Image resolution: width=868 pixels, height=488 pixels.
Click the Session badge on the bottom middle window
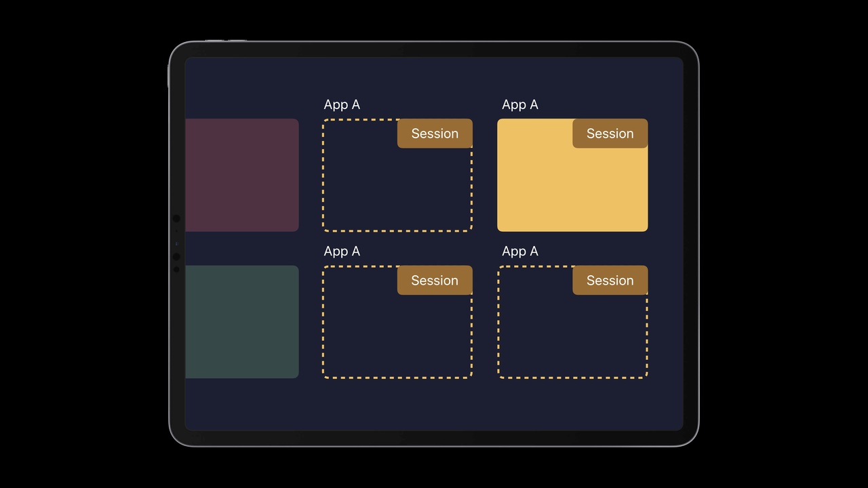435,281
